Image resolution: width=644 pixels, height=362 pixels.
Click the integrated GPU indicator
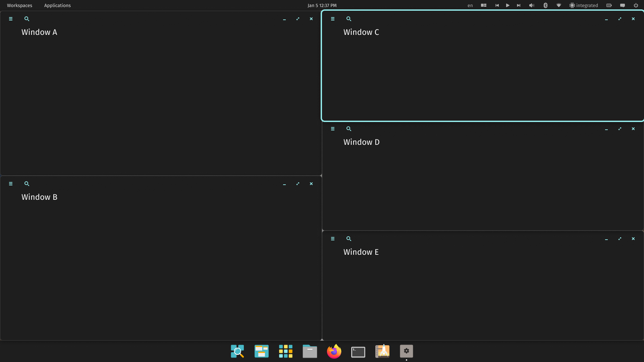pos(584,5)
